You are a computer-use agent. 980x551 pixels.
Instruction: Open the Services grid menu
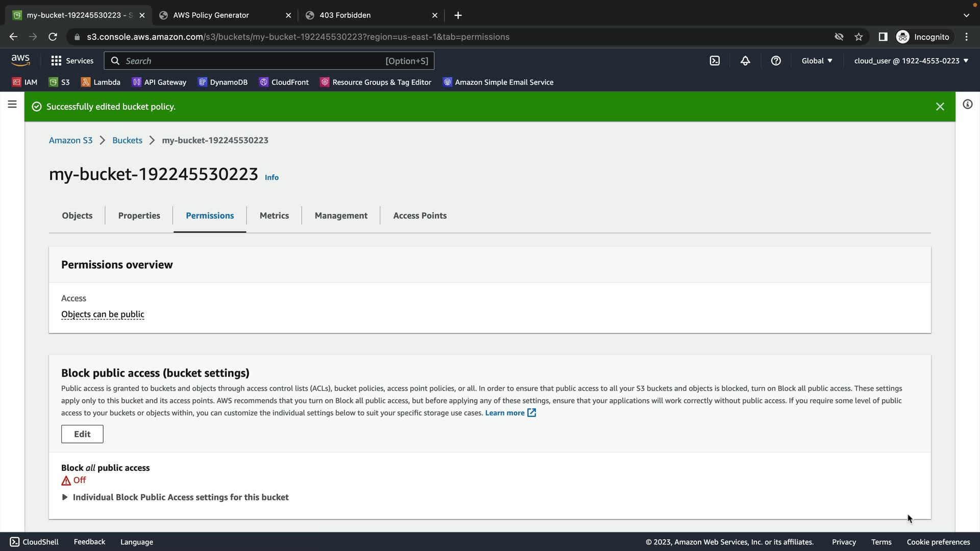72,61
